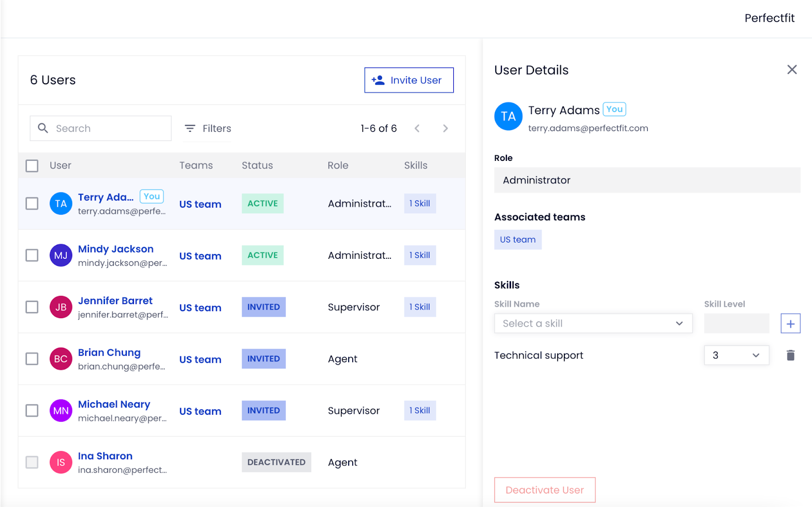Click Terry Adams' TA avatar in table
The image size is (812, 507).
61,204
